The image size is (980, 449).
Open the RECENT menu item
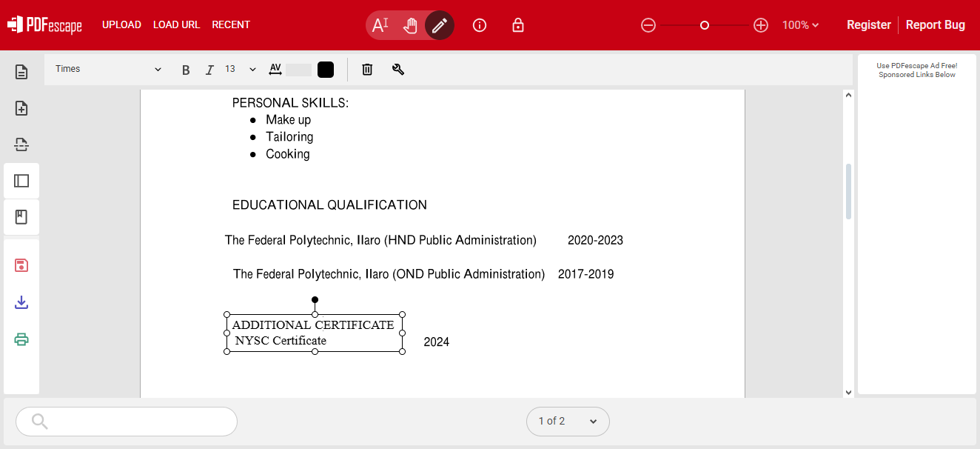click(231, 25)
